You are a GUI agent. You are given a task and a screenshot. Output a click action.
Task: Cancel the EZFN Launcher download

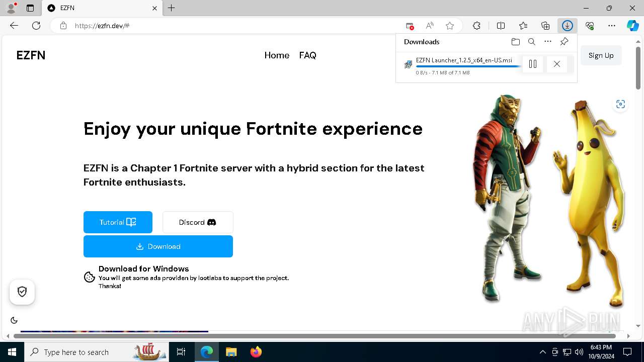point(556,64)
